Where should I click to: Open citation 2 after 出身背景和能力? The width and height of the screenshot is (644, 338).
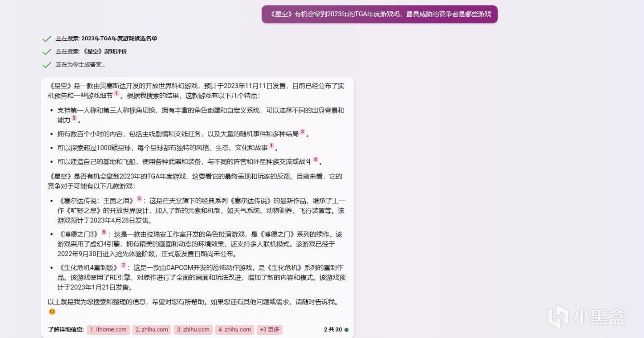74,118
